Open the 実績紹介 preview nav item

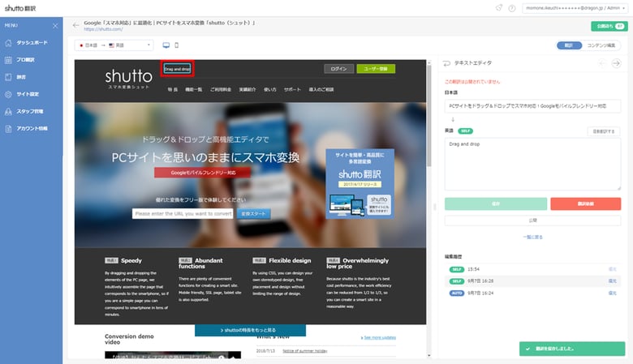point(247,89)
